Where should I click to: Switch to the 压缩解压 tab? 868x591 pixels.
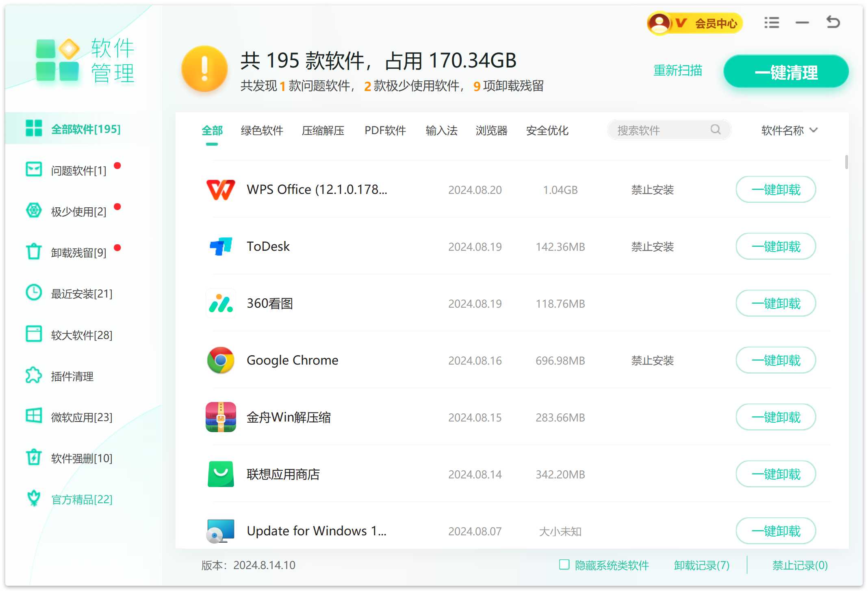323,130
